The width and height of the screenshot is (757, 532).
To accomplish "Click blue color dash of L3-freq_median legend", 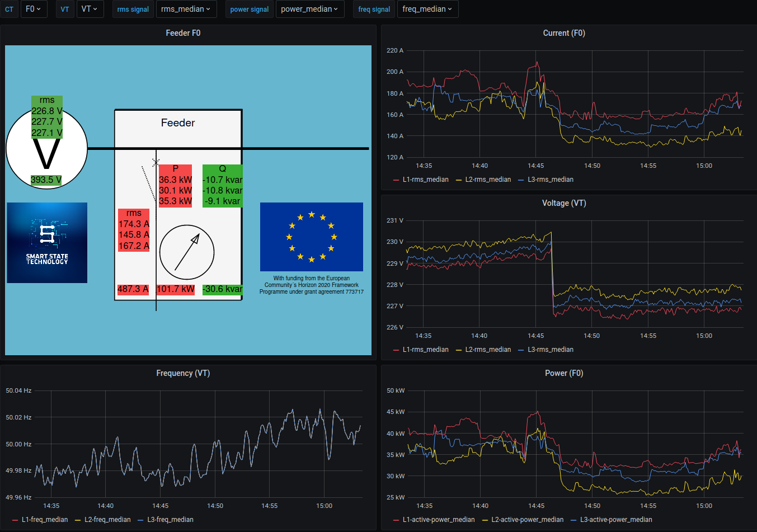I will click(x=141, y=520).
